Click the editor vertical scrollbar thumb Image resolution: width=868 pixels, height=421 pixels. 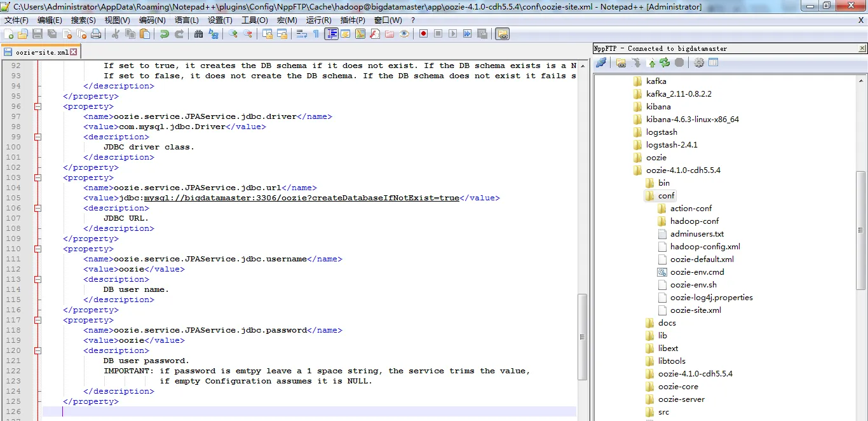click(582, 336)
